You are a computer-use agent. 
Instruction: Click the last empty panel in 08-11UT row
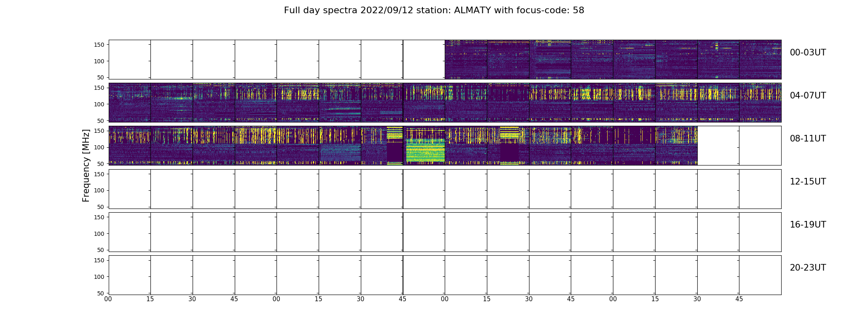pos(760,146)
